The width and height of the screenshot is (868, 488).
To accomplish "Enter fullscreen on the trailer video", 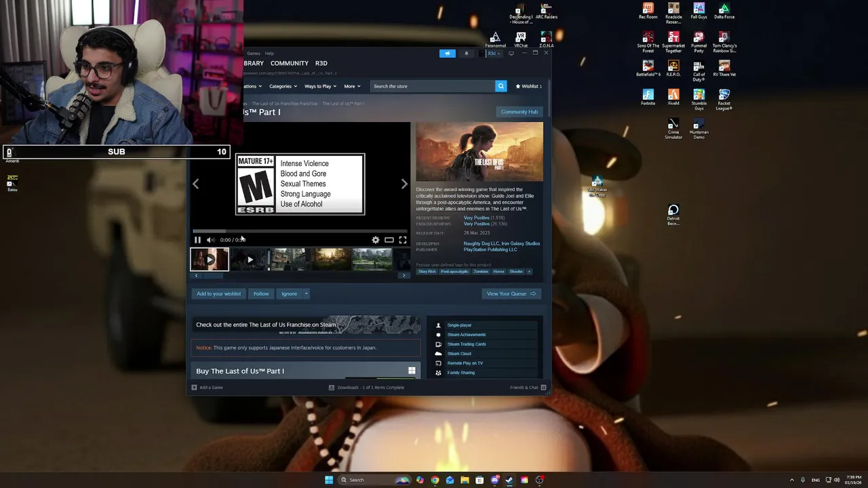I will (x=403, y=240).
